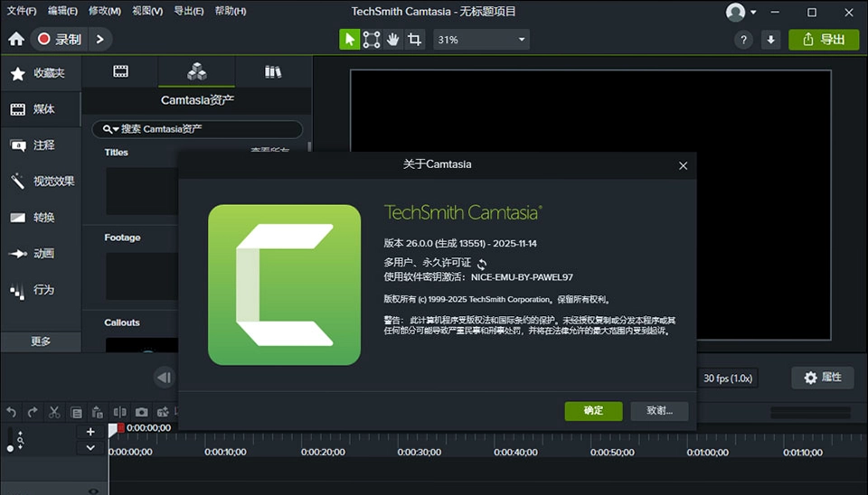Go to the Home screen icon
868x495 pixels.
(x=16, y=39)
